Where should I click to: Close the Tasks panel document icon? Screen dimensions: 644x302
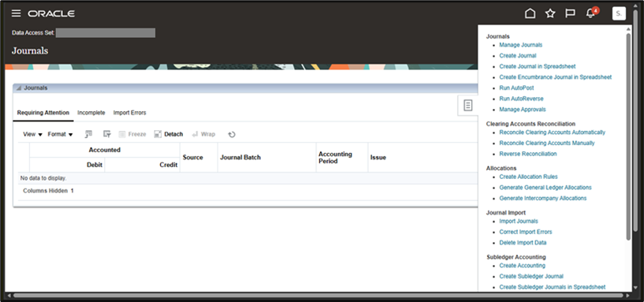tap(467, 106)
